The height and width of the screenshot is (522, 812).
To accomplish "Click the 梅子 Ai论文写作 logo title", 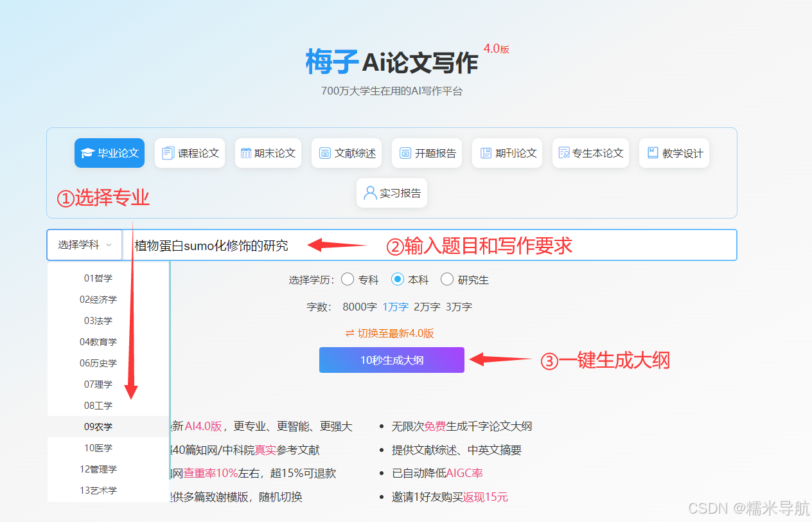I will (x=392, y=62).
